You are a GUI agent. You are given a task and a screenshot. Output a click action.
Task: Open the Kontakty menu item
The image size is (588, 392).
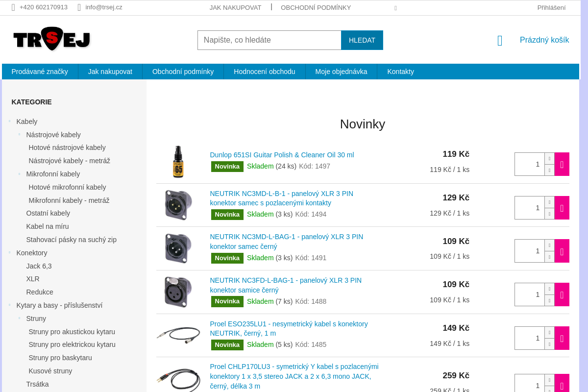click(x=401, y=72)
